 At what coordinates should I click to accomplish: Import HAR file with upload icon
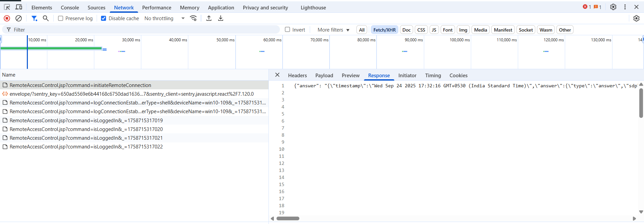pos(209,18)
